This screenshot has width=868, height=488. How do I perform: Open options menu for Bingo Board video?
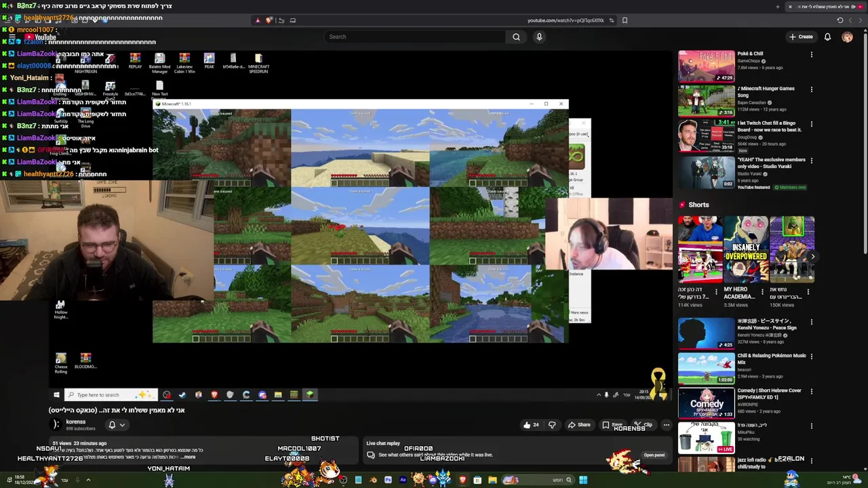(812, 125)
